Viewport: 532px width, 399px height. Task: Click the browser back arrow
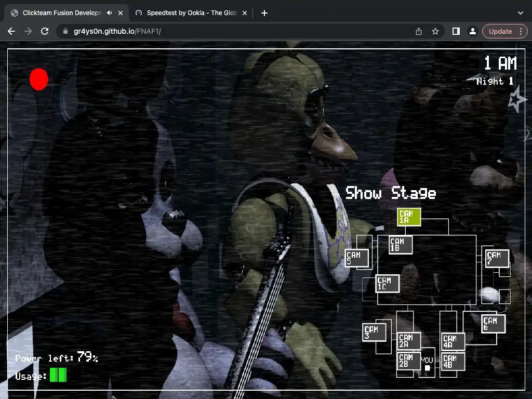11,31
